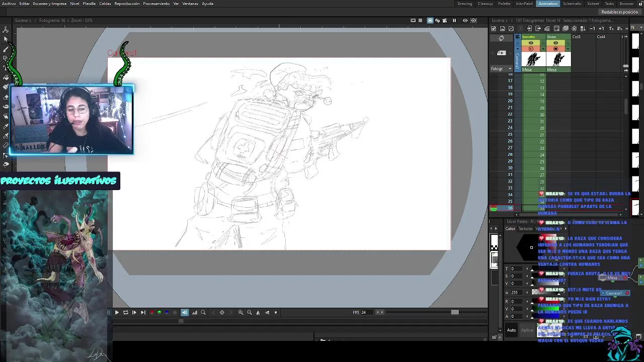Screen dimensions: 644x362
Task: Switch to the Palette room tab
Action: [504, 4]
